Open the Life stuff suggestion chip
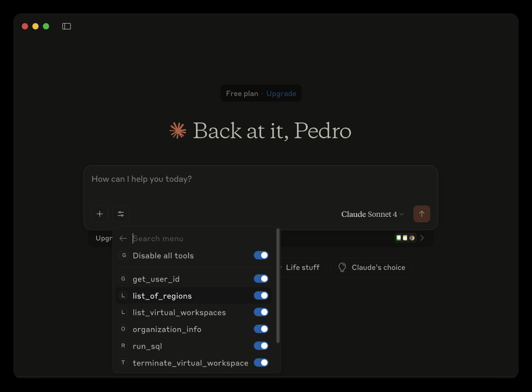This screenshot has width=532, height=392. tap(300, 267)
